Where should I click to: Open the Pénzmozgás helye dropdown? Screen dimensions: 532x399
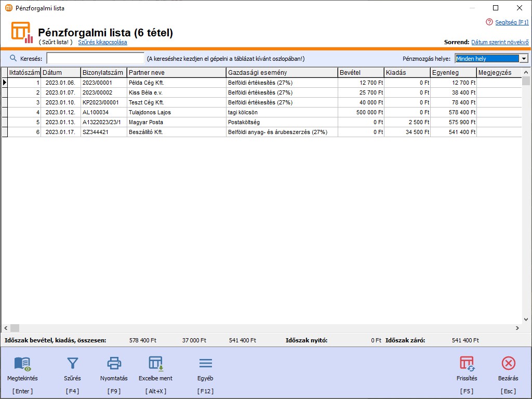pyautogui.click(x=524, y=59)
